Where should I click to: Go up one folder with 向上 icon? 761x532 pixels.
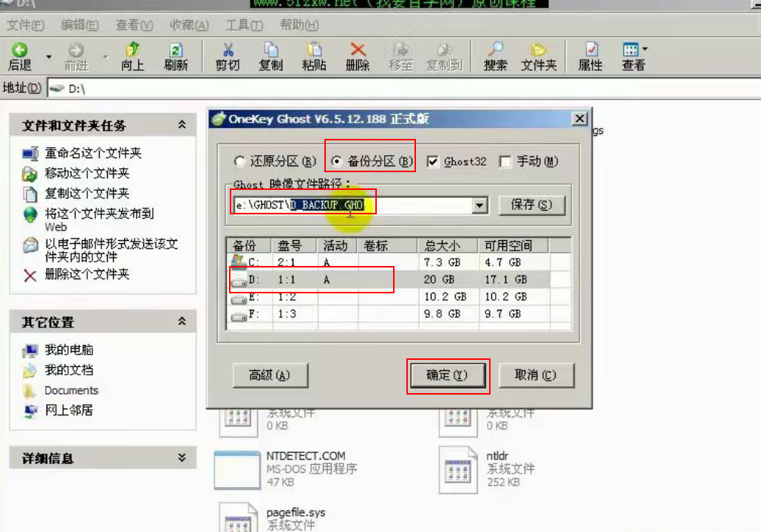pos(132,50)
